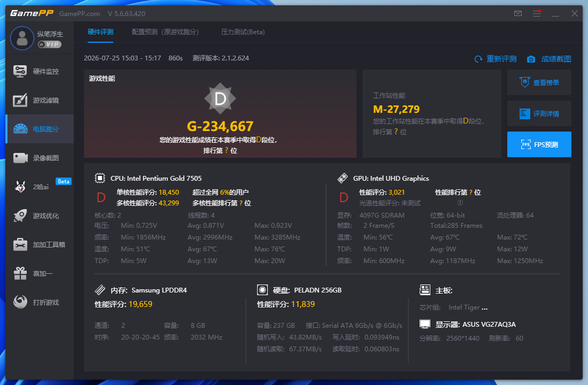Click the memory stick icon
The image size is (588, 385).
click(100, 290)
